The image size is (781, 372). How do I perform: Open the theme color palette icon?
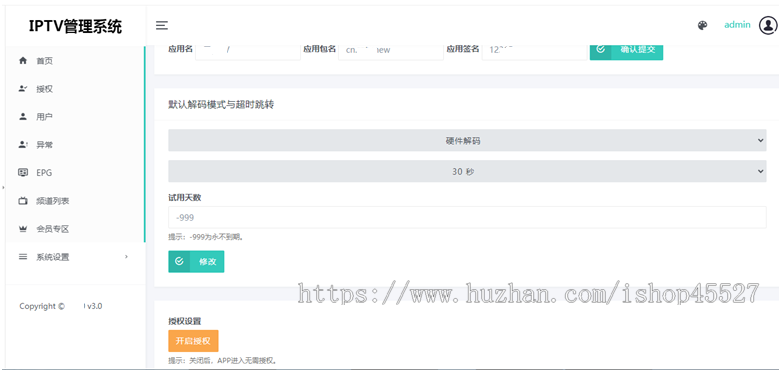pyautogui.click(x=702, y=25)
